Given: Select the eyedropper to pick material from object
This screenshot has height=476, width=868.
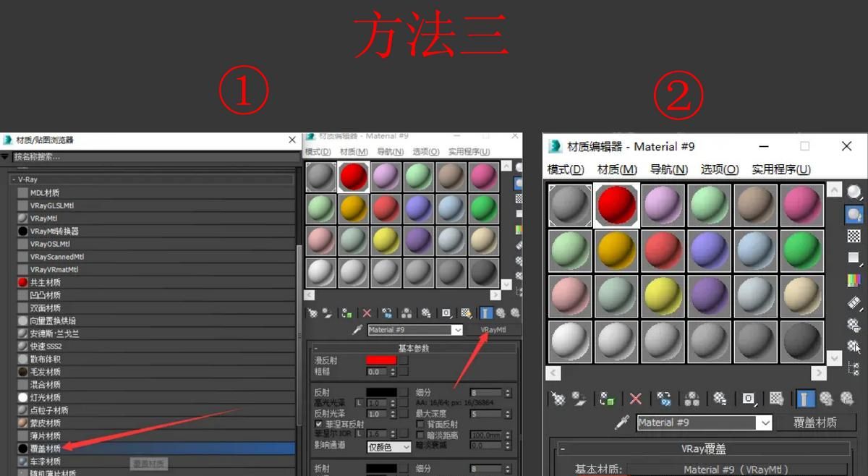Looking at the screenshot, I should point(621,421).
